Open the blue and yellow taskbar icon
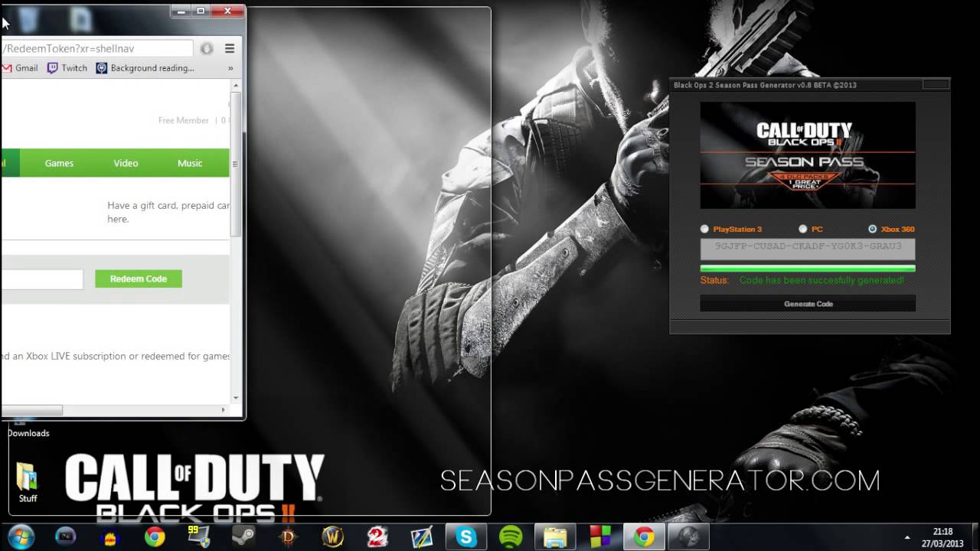Screen dimensions: 980x551 [111, 537]
